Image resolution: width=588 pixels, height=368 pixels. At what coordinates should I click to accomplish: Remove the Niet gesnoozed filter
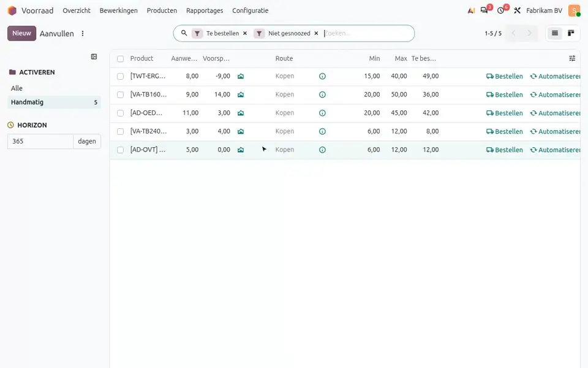tap(316, 33)
